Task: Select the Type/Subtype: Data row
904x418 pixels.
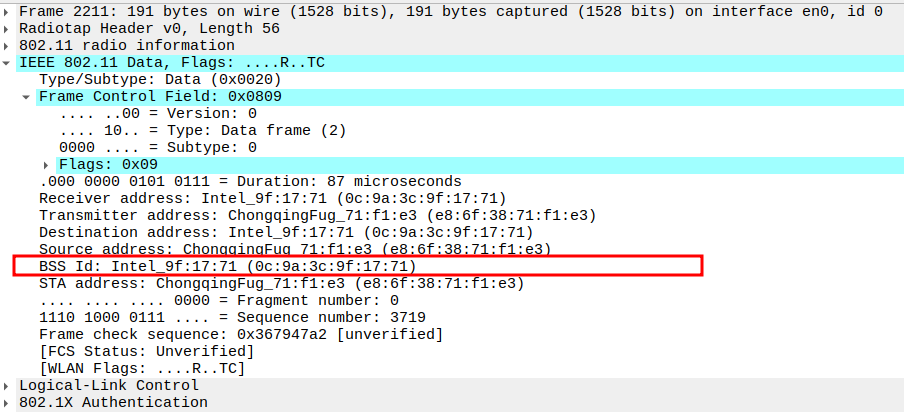Action: (160, 80)
